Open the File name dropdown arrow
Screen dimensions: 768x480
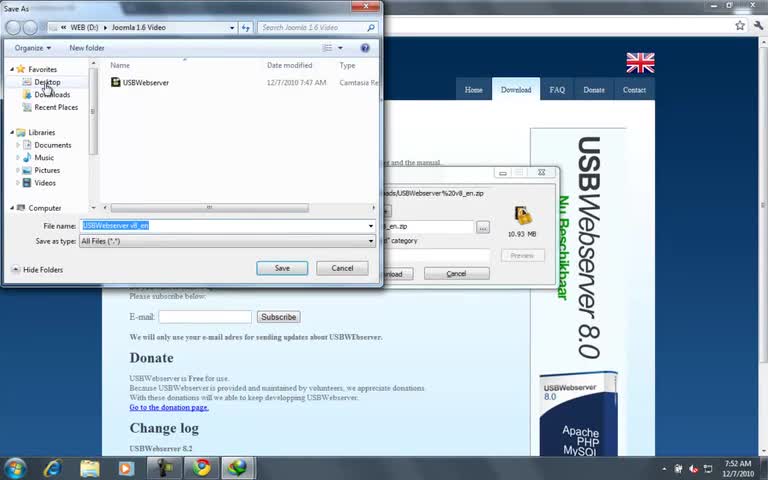(371, 226)
